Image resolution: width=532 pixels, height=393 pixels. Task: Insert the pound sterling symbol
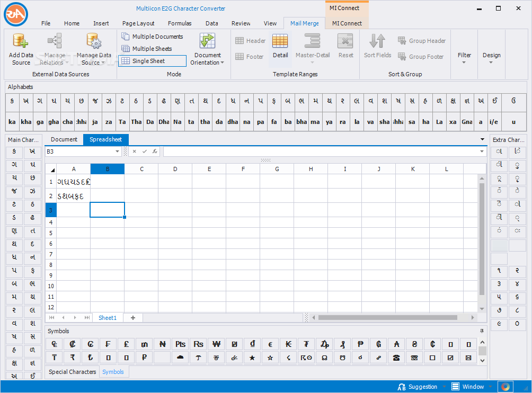(x=126, y=344)
